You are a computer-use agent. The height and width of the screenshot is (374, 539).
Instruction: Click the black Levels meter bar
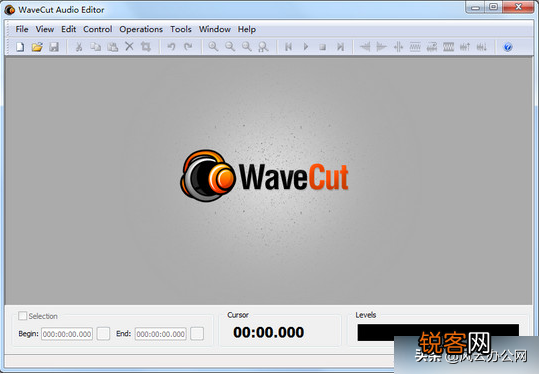pyautogui.click(x=438, y=332)
